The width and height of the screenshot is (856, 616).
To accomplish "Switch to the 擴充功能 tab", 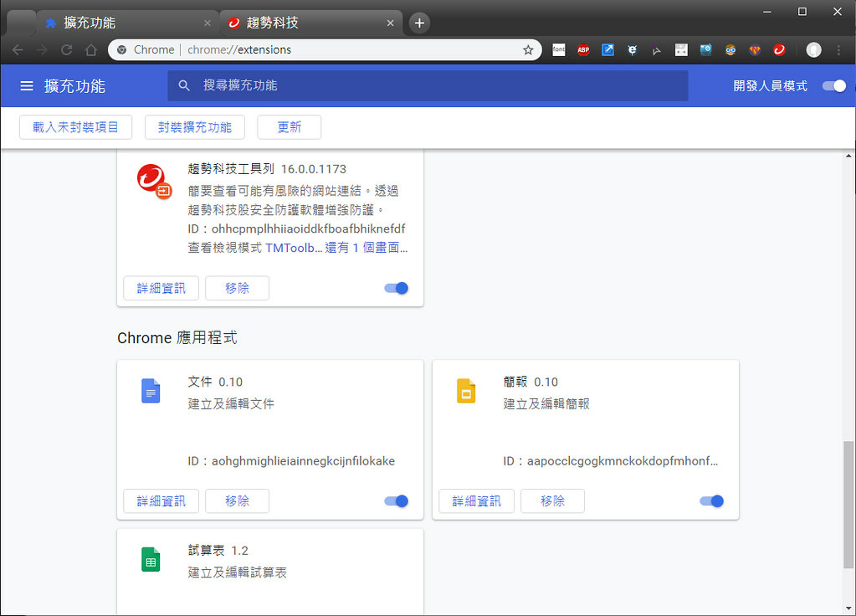I will click(128, 23).
